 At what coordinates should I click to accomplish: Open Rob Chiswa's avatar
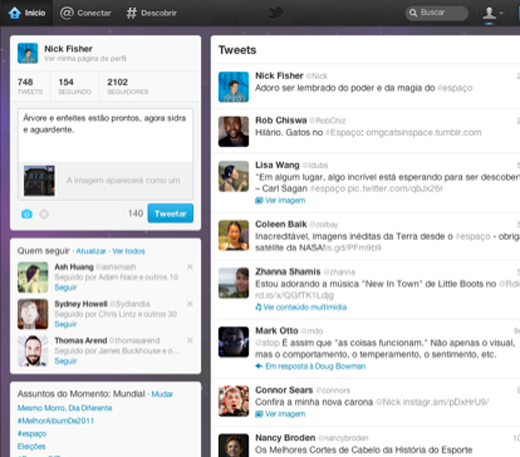[x=233, y=131]
